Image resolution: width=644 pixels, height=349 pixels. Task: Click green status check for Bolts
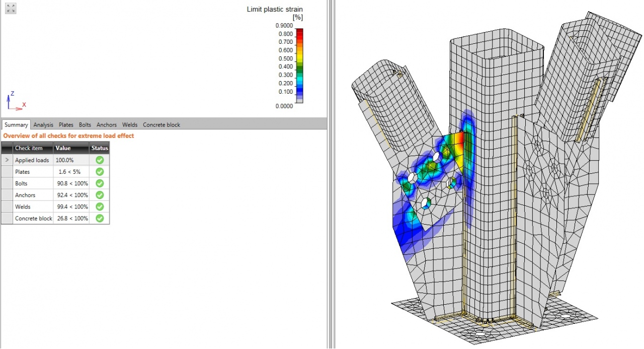[100, 183]
